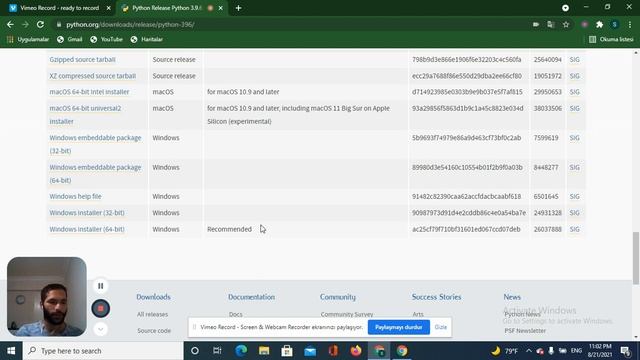Screen dimensions: 640x360
Task: Open PSF Newsletter footer link
Action: click(525, 331)
